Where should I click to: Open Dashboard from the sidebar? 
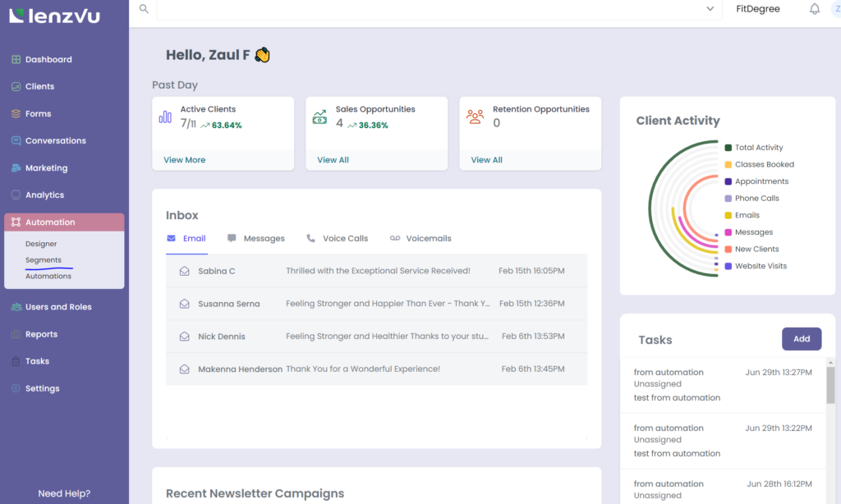(48, 60)
